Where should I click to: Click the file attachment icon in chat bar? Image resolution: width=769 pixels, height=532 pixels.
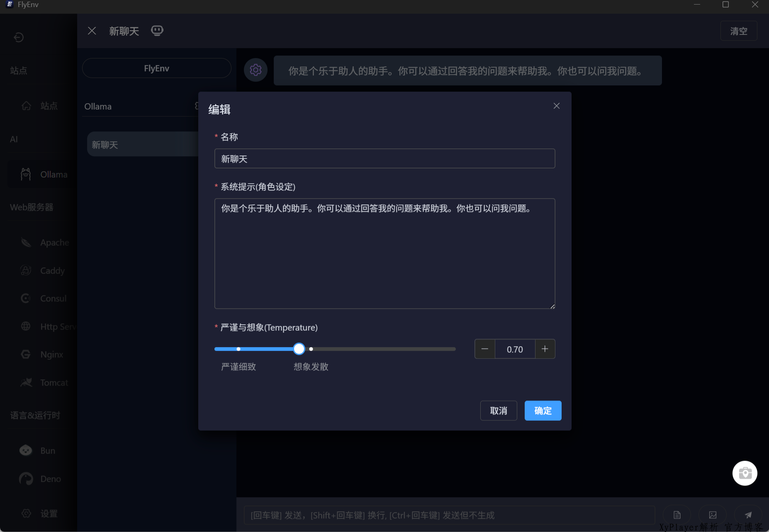coord(677,515)
